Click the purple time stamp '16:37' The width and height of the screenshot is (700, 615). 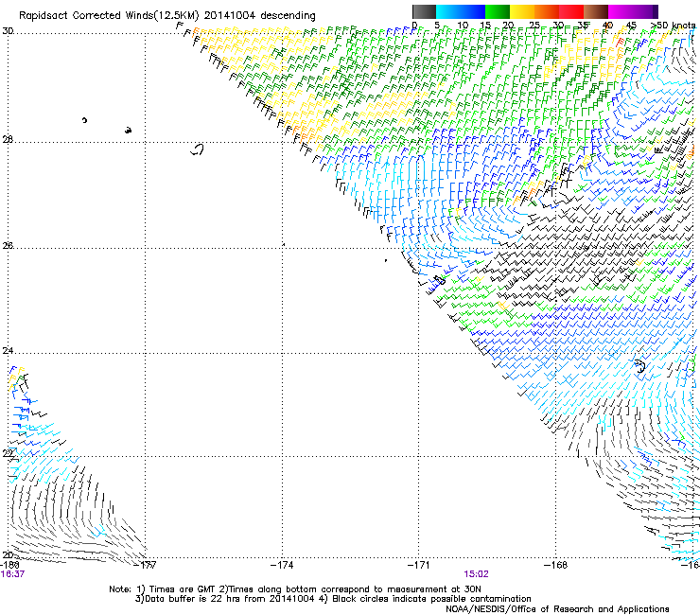(12, 574)
